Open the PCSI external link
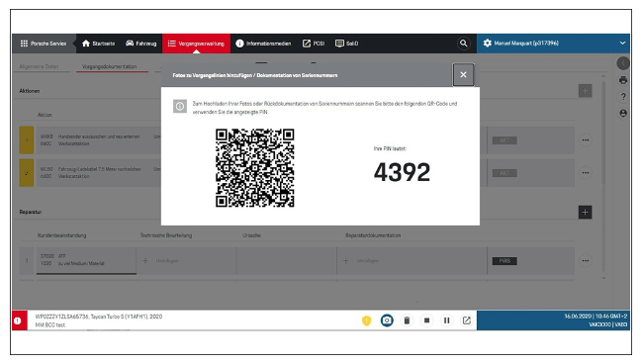The height and width of the screenshot is (364, 642). (314, 44)
